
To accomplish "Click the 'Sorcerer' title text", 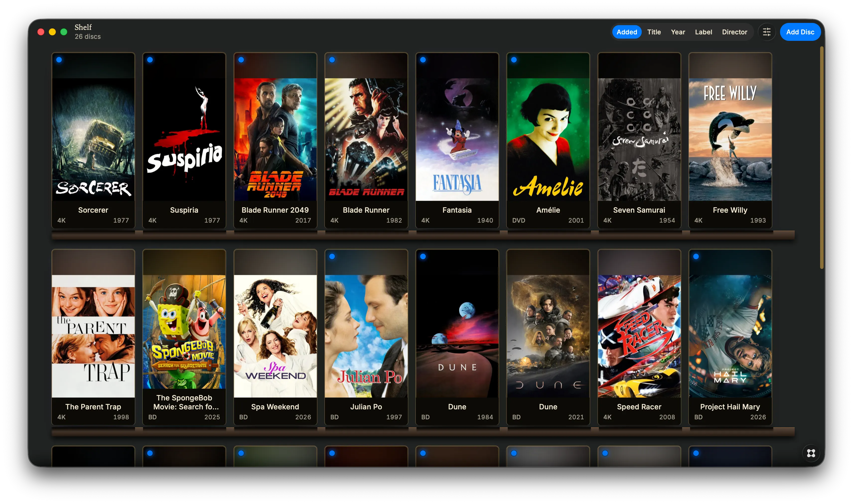I will pos(93,210).
